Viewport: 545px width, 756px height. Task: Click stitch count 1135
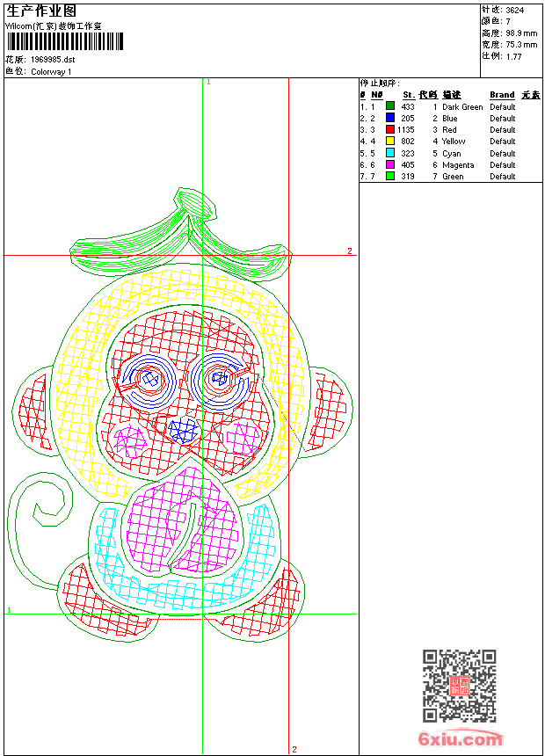(405, 130)
